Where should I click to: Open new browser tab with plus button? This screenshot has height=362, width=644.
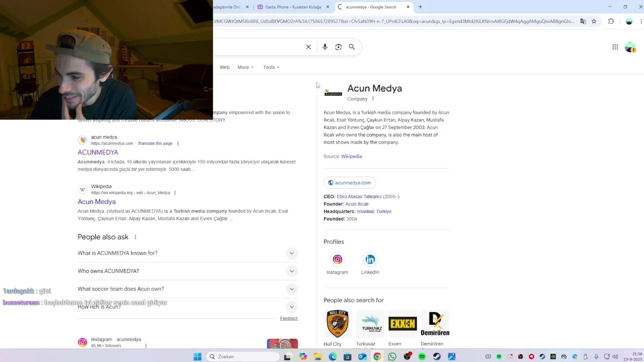(x=420, y=7)
